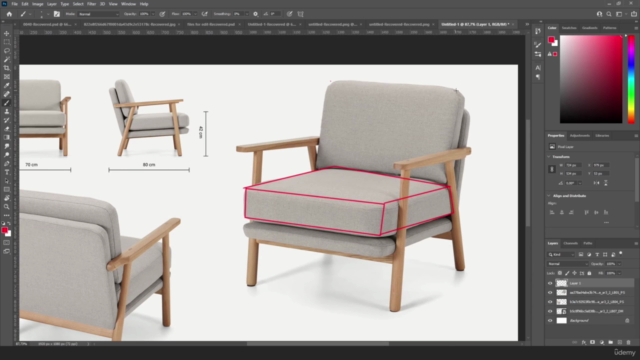Select the History Brush tool

pyautogui.click(x=7, y=120)
